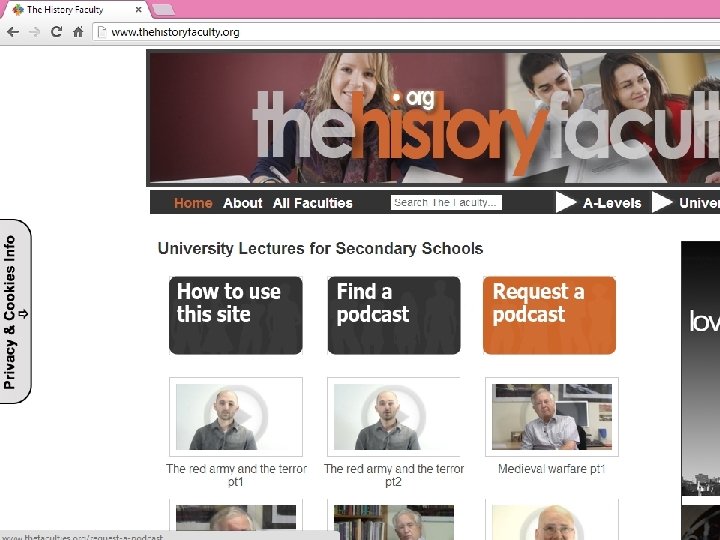The image size is (720, 540).
Task: Play The red army and the terror pt2 video
Action: click(394, 417)
